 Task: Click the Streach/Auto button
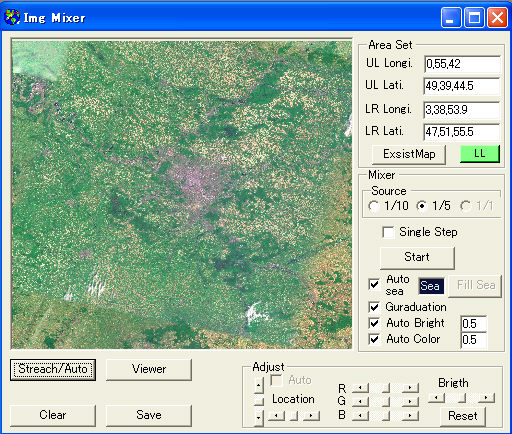(53, 369)
